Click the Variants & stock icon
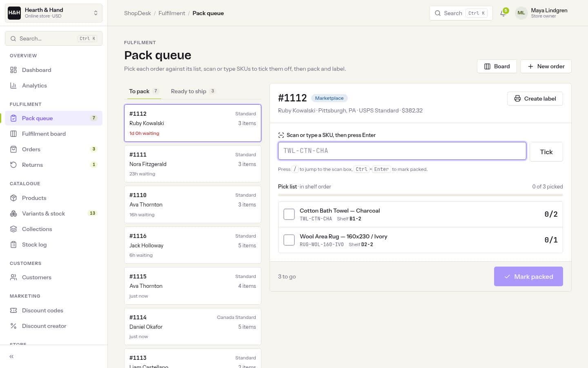Viewport: 588px width, 368px height. pos(13,213)
